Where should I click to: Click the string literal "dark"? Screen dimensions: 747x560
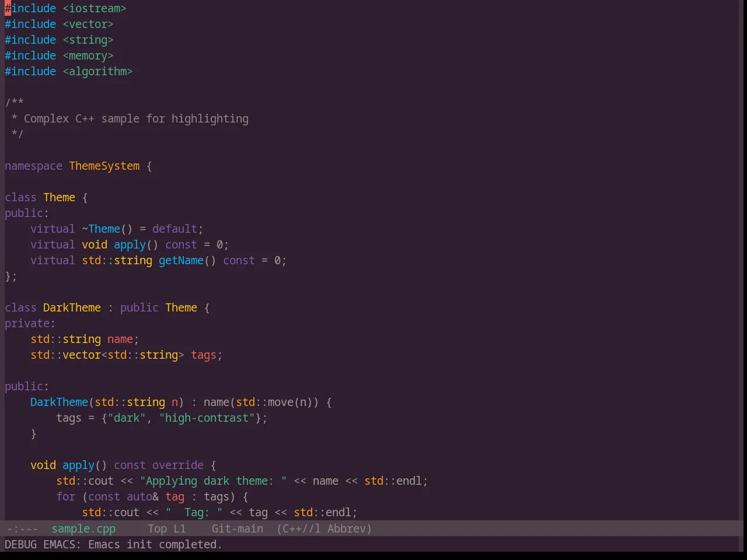pos(127,418)
